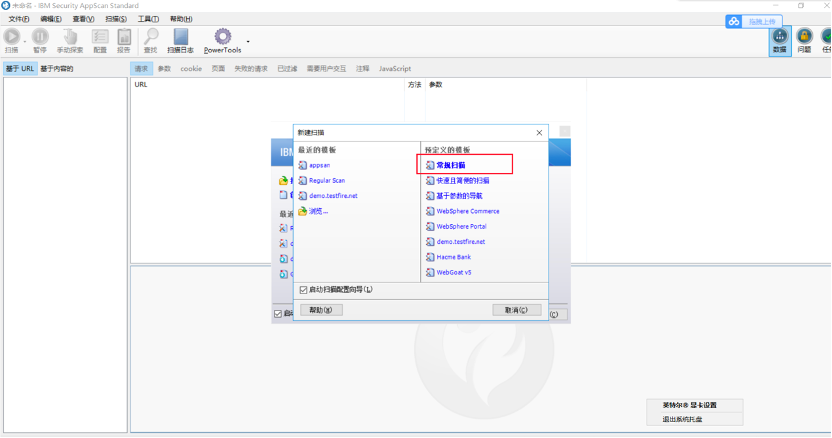Open the Regular Scan recent template

(327, 181)
